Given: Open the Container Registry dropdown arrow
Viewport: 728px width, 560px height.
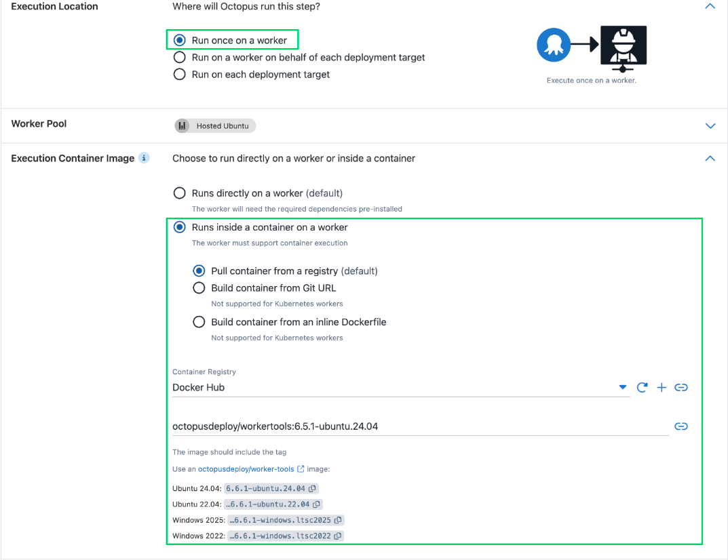Looking at the screenshot, I should (x=623, y=387).
